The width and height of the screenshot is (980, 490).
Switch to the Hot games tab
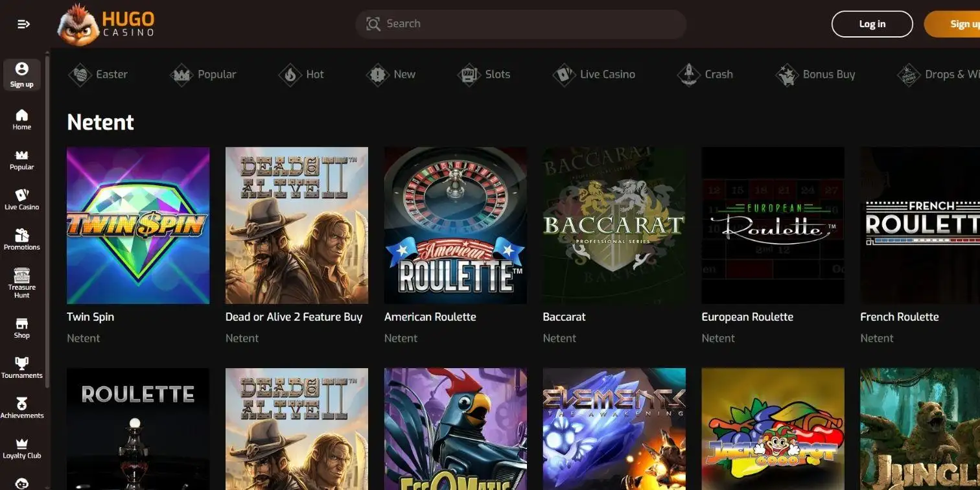tap(301, 75)
